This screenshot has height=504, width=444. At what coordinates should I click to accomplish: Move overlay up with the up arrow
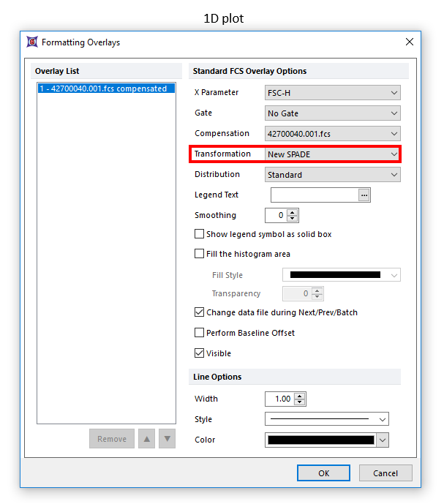click(147, 439)
